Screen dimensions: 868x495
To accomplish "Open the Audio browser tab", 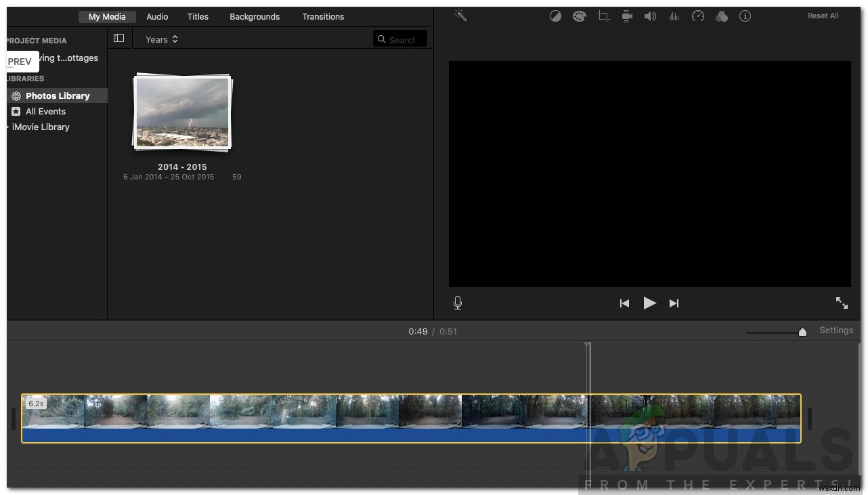I will (x=157, y=16).
